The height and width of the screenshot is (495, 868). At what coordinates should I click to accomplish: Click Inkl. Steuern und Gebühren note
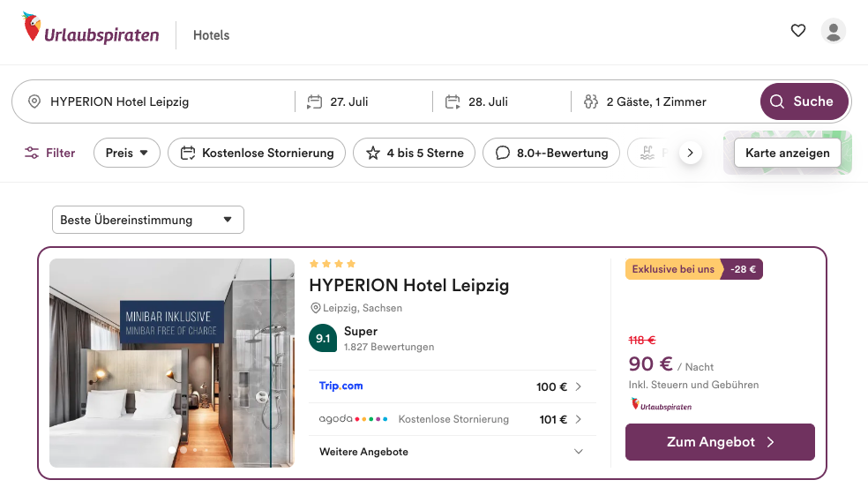pyautogui.click(x=693, y=385)
